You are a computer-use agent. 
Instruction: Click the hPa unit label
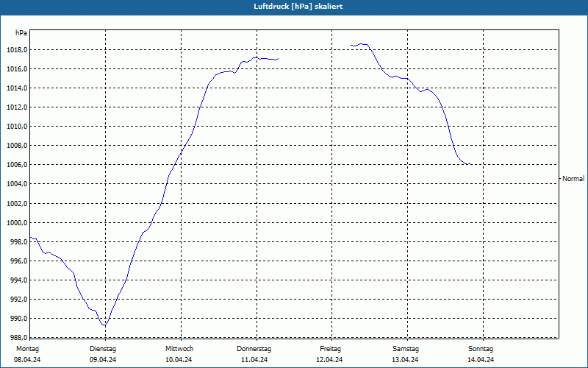21,33
